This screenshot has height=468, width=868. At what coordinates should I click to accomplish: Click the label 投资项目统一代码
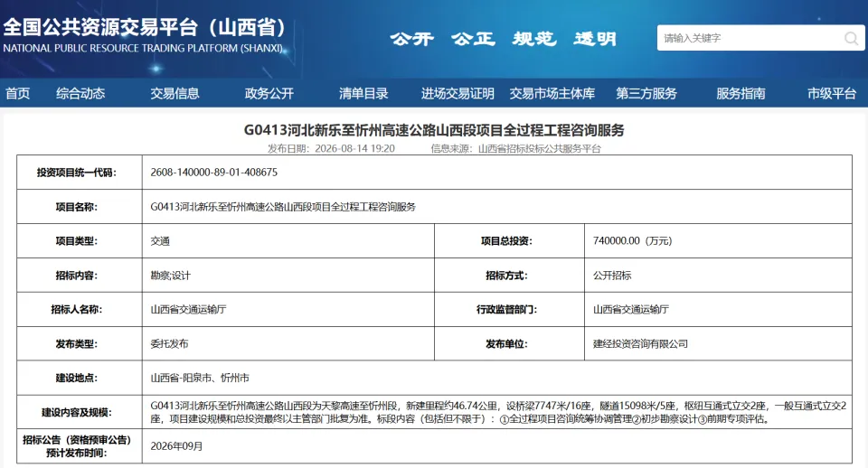(x=76, y=173)
